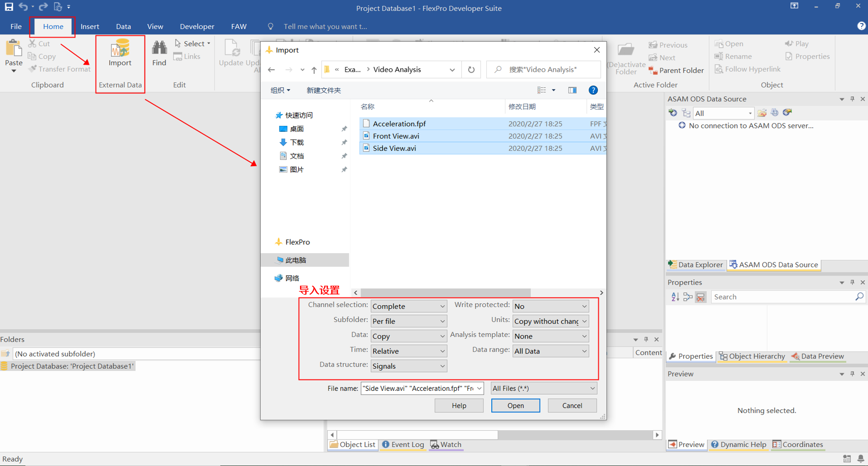The height and width of the screenshot is (466, 868).
Task: Sort properties alphabetically icon
Action: click(675, 297)
